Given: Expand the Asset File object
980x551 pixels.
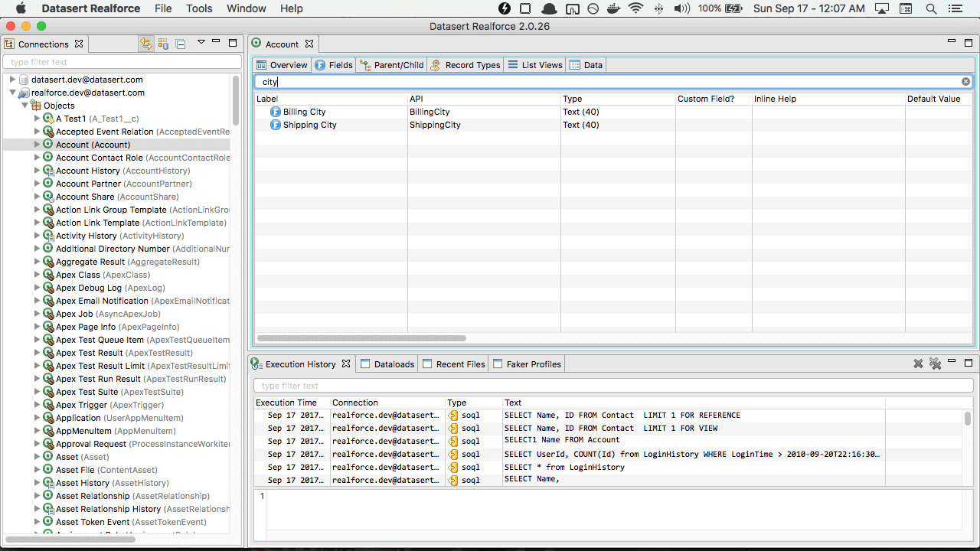Looking at the screenshot, I should click(37, 470).
